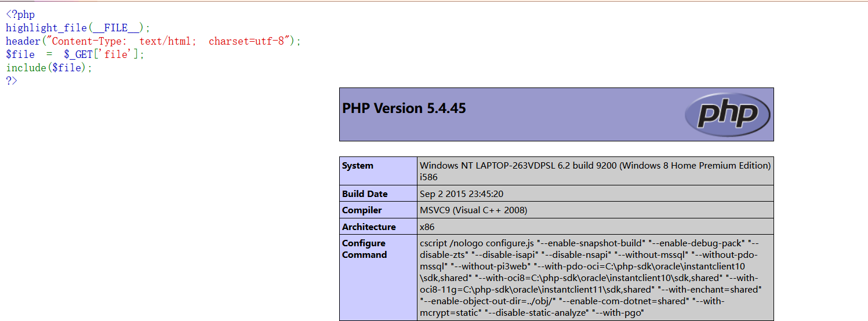Click the highlight_file function call line
This screenshot has height=321, width=868.
(x=78, y=28)
